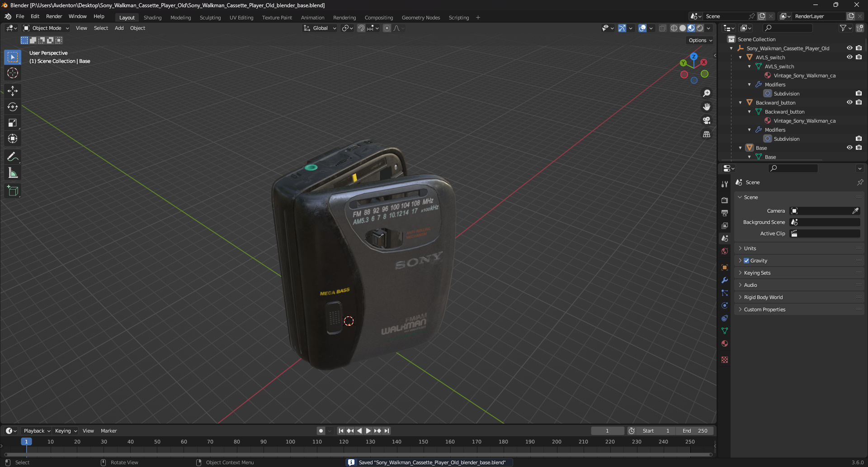Jump to the timeline end frame
868x467 pixels.
387,431
